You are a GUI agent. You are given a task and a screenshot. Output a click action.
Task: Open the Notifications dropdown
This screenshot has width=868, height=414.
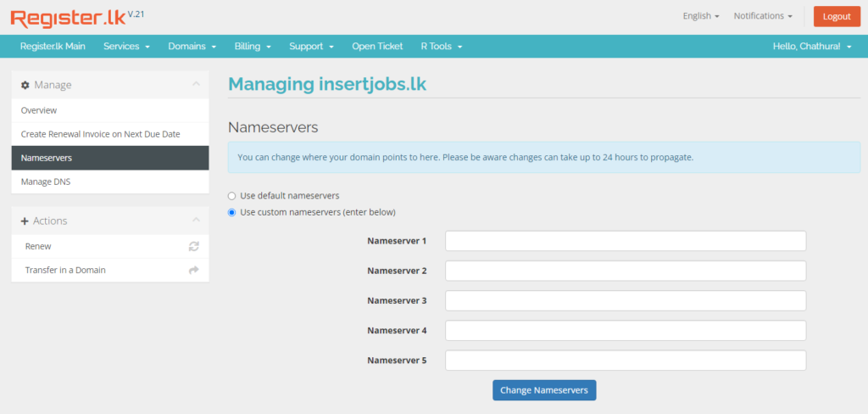(x=763, y=16)
